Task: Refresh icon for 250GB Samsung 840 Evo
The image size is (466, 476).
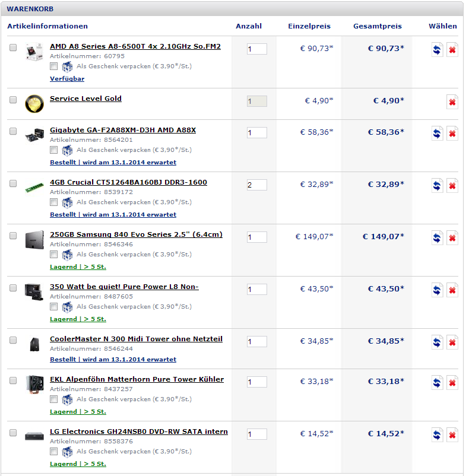Action: 437,237
